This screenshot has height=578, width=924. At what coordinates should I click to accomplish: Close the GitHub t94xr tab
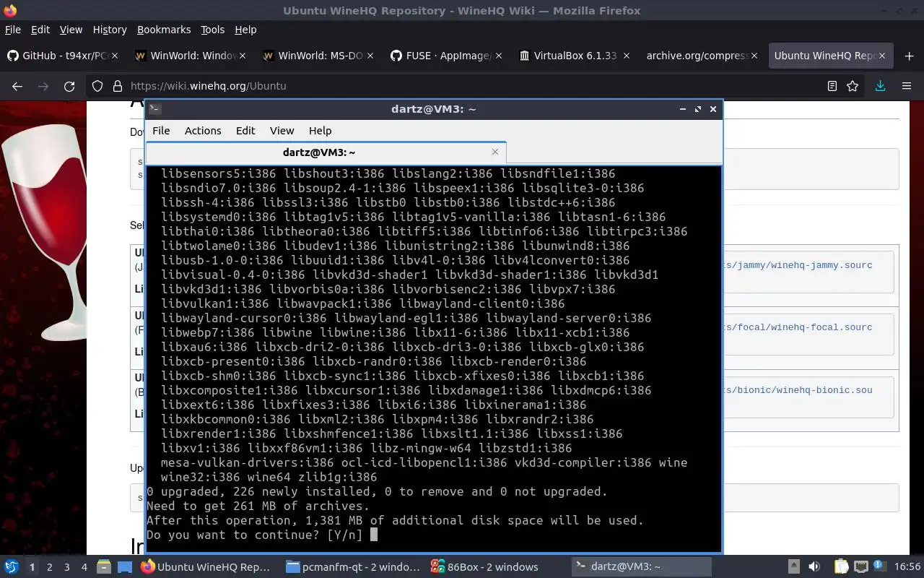point(115,56)
